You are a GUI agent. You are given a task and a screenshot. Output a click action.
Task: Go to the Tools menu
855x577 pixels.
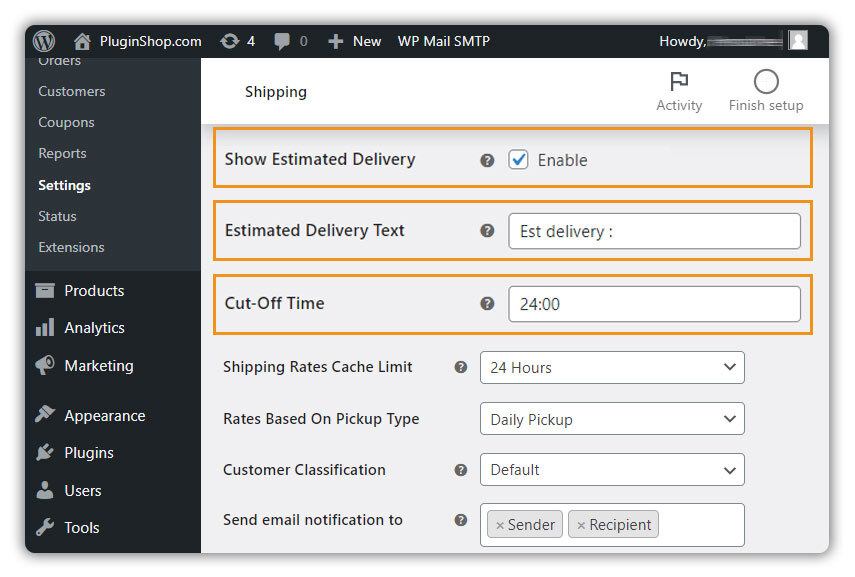click(82, 527)
